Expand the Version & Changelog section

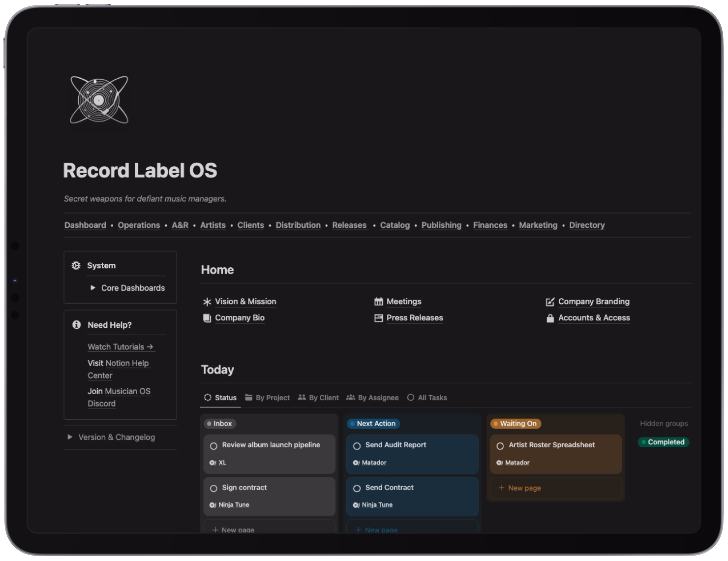(x=70, y=437)
